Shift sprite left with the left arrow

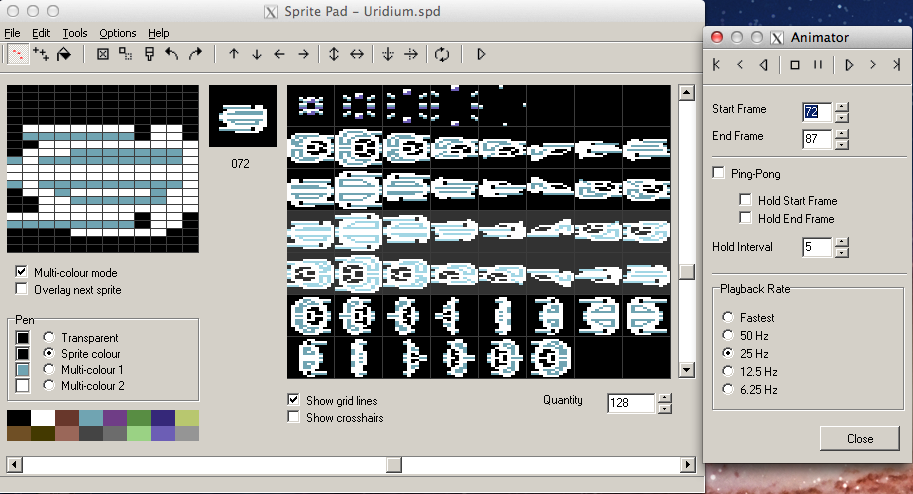(279, 54)
